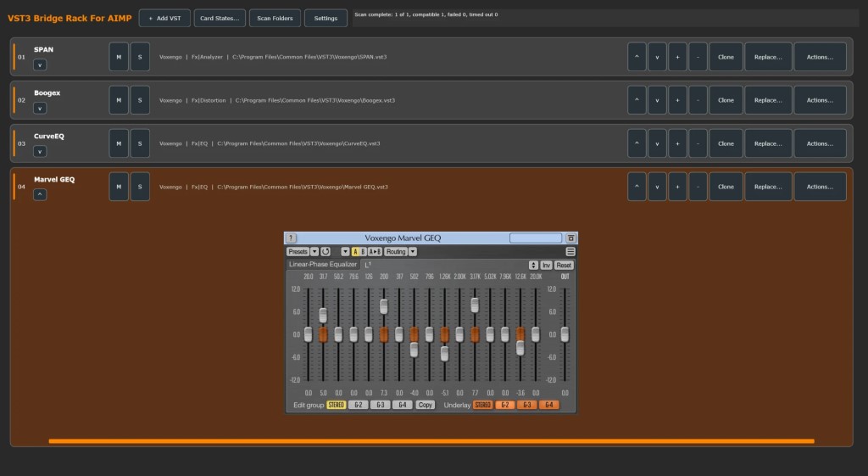Expand the CurveEQ card editor
Image resolution: width=868 pixels, height=476 pixels.
coord(40,151)
